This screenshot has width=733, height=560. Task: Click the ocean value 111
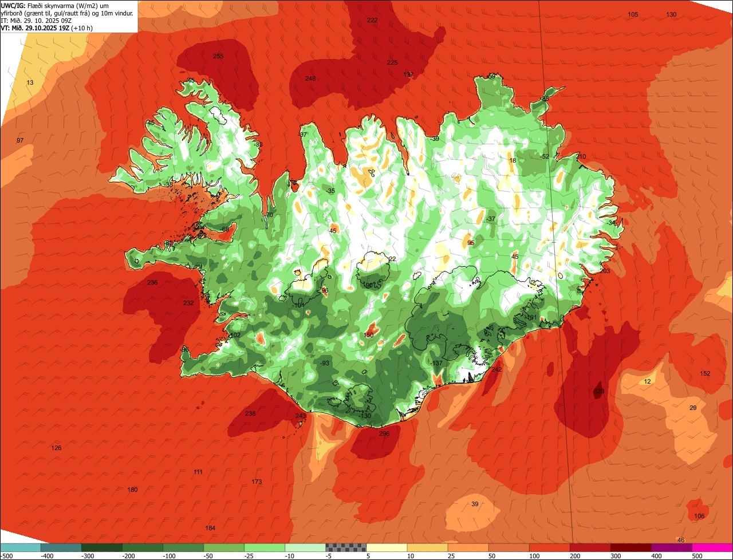198,472
